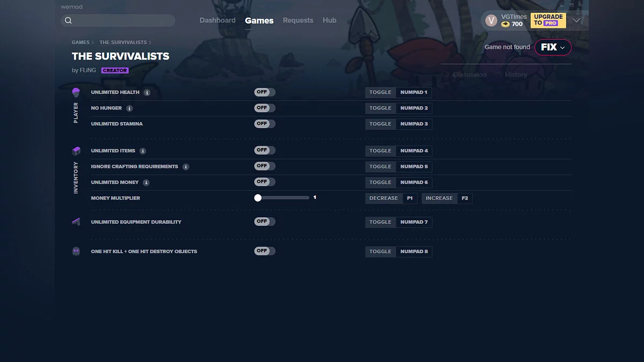Click the No Hunger info icon
Viewport: 644px width, 362px height.
click(129, 108)
